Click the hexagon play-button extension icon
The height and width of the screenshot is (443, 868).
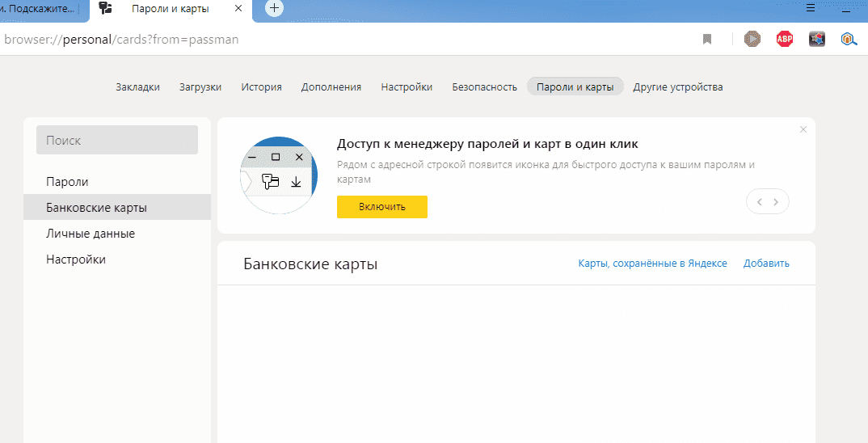click(752, 39)
